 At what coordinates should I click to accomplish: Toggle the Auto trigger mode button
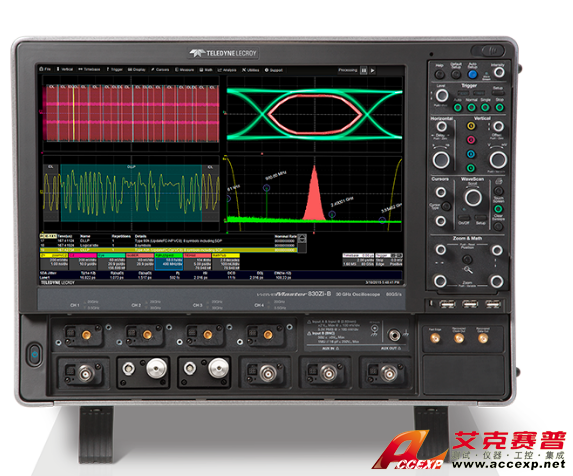[x=458, y=107]
